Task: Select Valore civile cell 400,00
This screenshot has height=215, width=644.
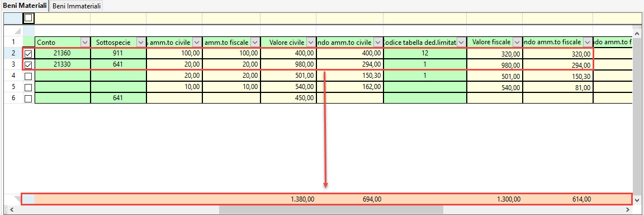Action: point(288,53)
